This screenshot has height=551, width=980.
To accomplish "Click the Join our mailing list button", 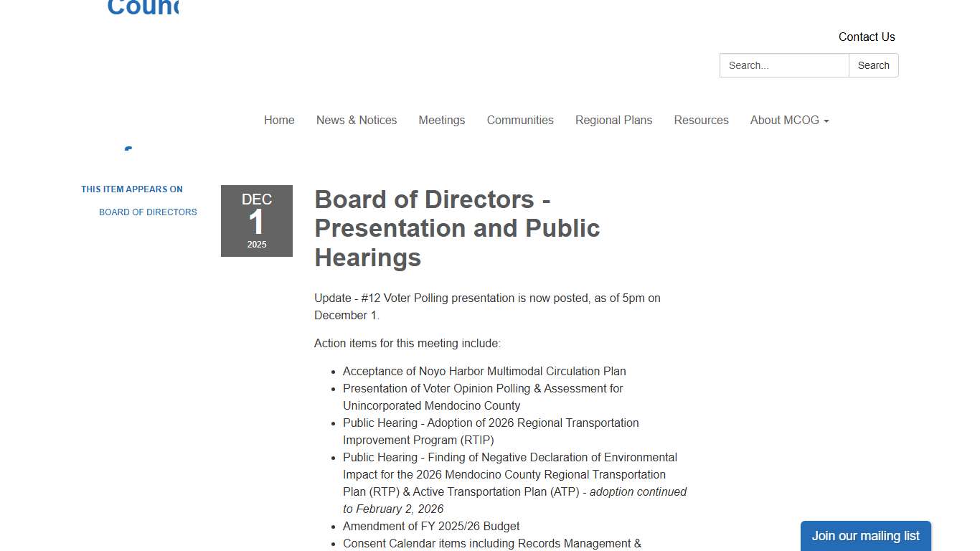I will 865,536.
